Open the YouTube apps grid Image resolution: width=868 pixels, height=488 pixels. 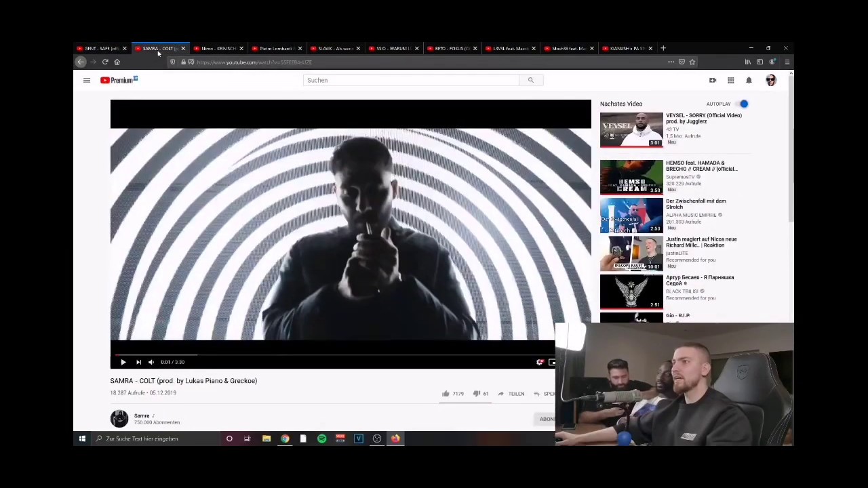click(x=731, y=80)
